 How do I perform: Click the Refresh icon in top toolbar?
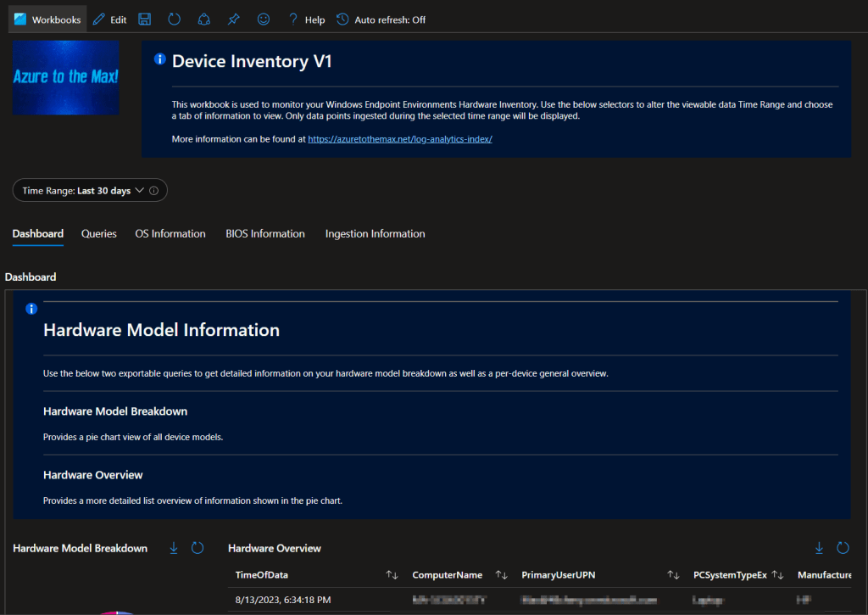point(175,20)
